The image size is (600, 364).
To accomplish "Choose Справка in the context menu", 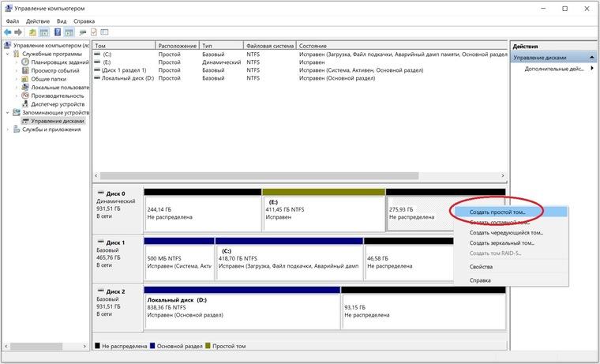I will [x=511, y=280].
